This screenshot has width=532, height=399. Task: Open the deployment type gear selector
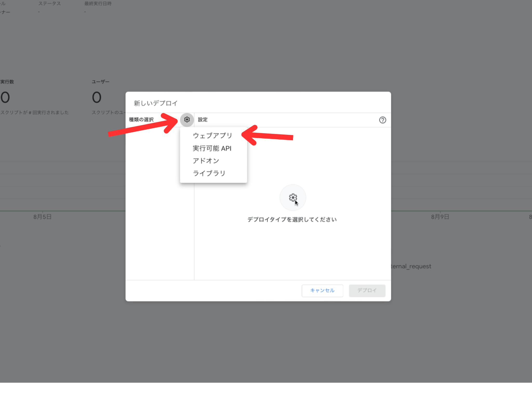[187, 120]
